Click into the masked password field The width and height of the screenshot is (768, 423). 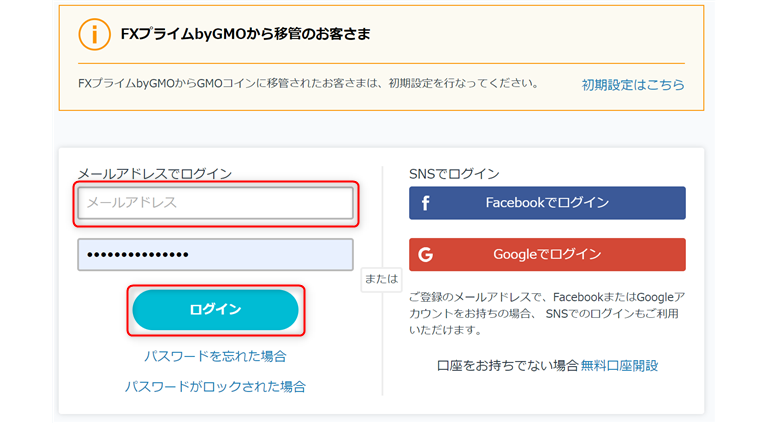click(x=215, y=255)
